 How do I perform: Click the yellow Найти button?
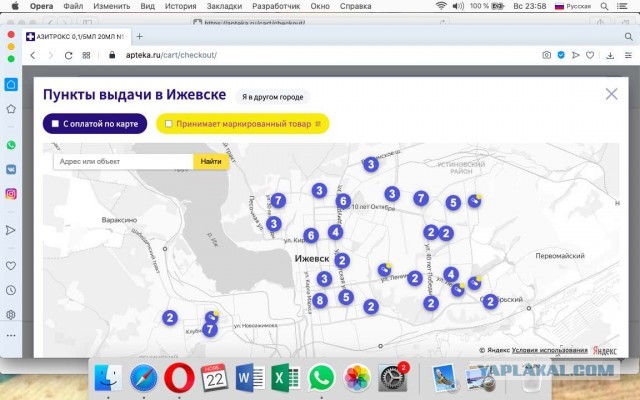[211, 162]
